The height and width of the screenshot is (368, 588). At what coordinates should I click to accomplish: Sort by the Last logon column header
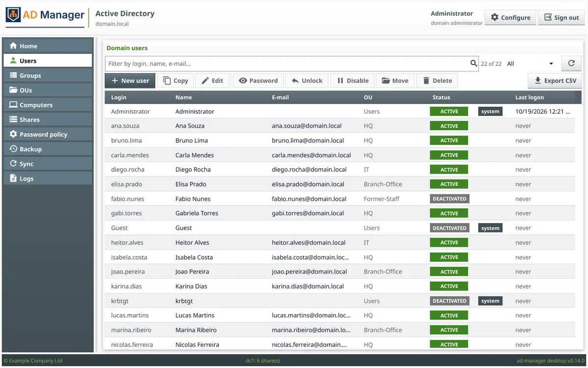(530, 97)
